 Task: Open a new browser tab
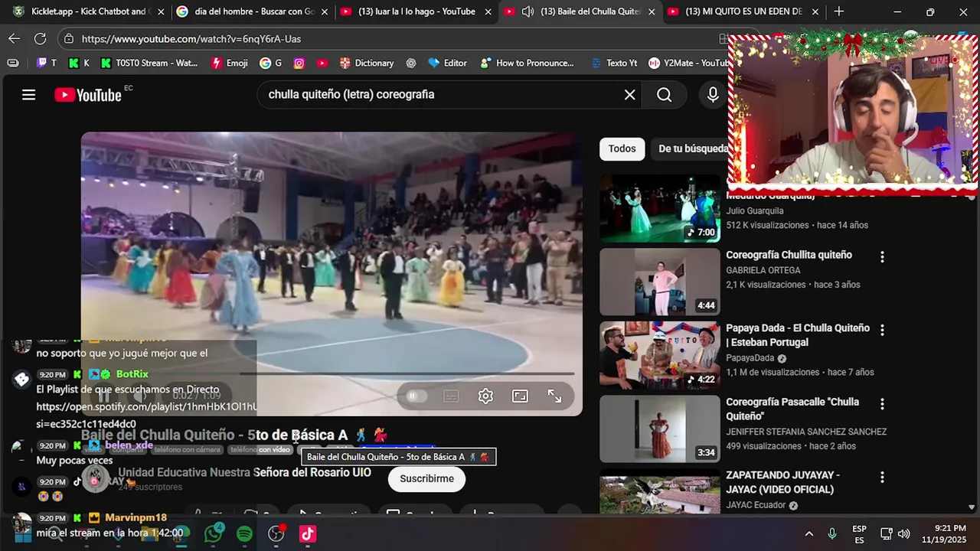click(839, 11)
